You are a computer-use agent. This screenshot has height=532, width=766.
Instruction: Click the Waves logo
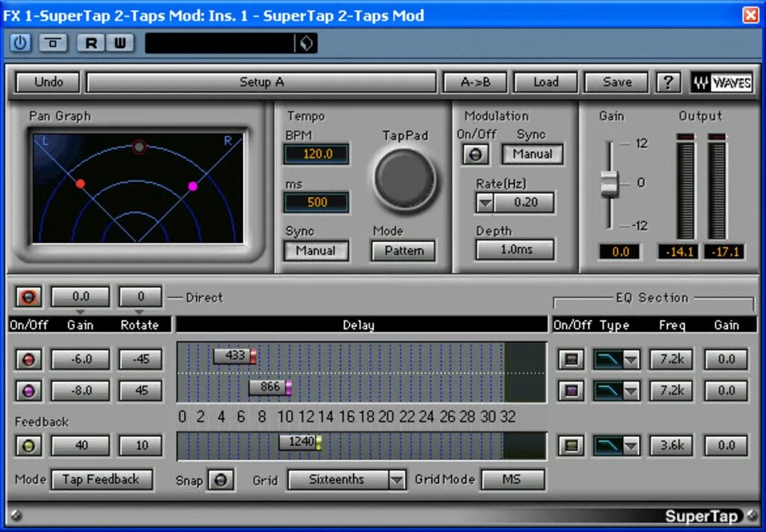coord(722,82)
